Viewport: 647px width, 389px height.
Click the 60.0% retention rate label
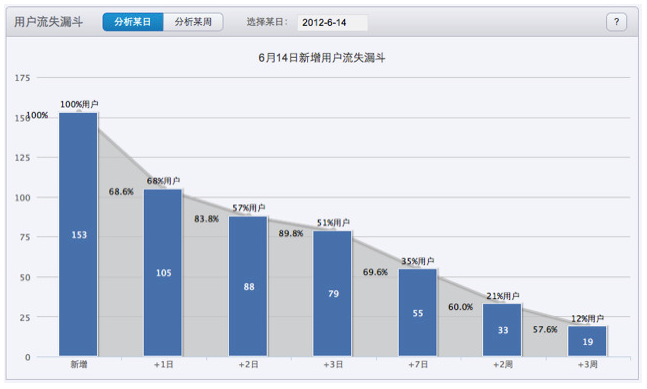tap(460, 307)
